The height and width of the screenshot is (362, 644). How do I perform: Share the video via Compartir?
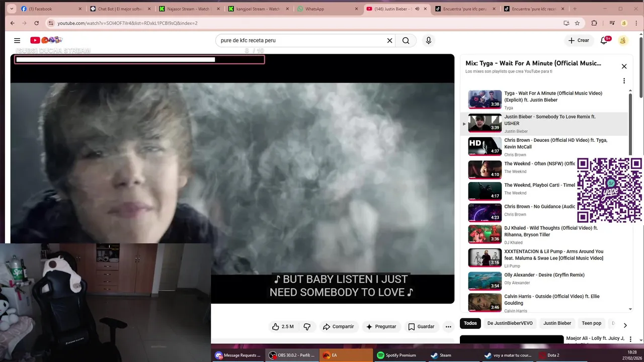coord(339,327)
